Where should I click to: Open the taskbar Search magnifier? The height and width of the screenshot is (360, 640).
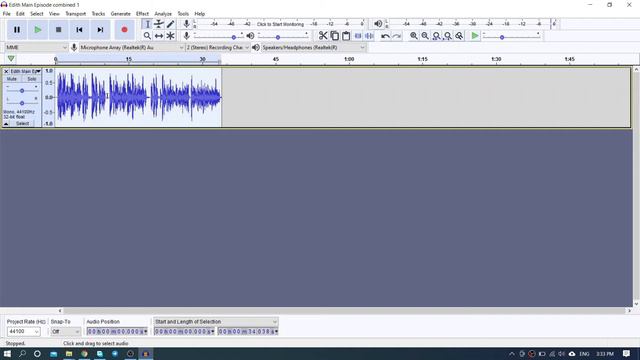coord(22,353)
